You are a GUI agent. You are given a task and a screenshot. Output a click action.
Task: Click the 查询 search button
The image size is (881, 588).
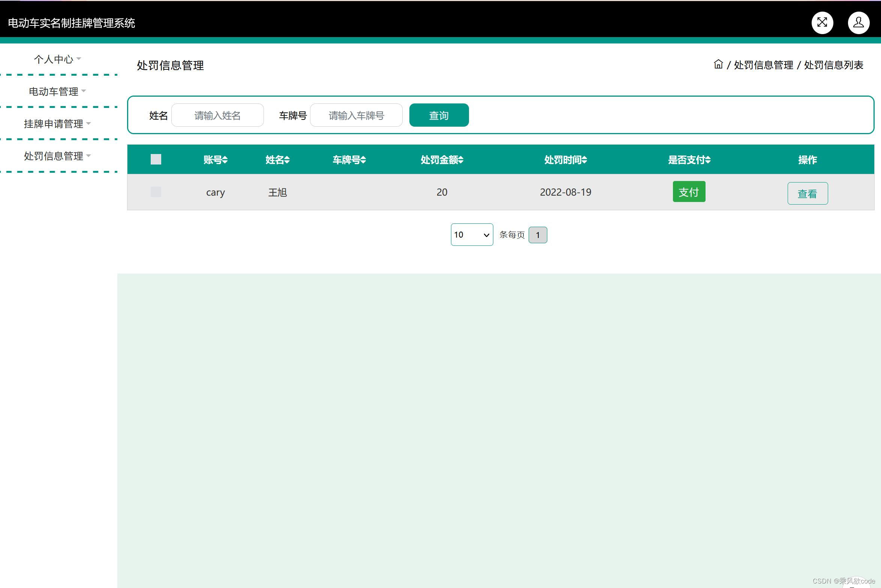pos(438,115)
